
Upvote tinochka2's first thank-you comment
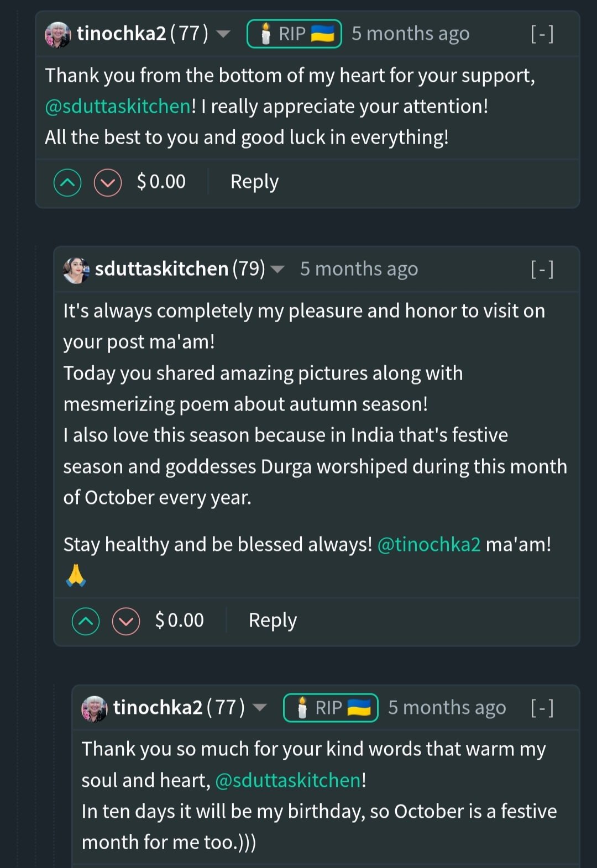(67, 183)
